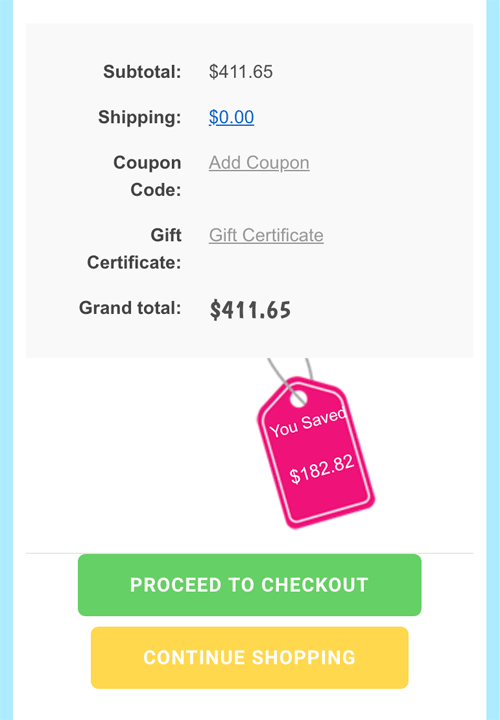The height and width of the screenshot is (720, 500).
Task: Click the bold Gift Certificate label
Action: [134, 248]
